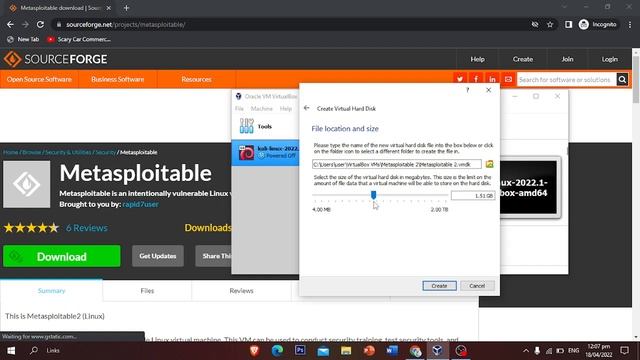Image resolution: width=640 pixels, height=360 pixels.
Task: Open Microsoft Edge from taskbar
Action: pos(277,351)
